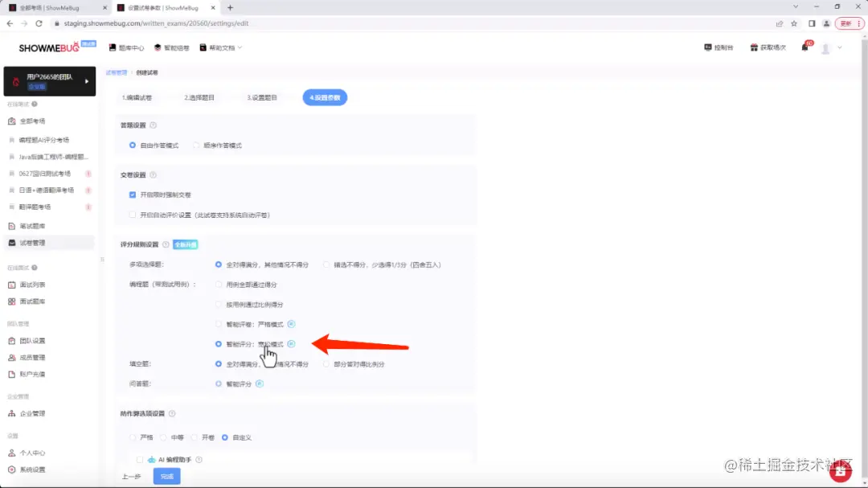Click info icon next to 问答题 智能评分

pyautogui.click(x=259, y=383)
